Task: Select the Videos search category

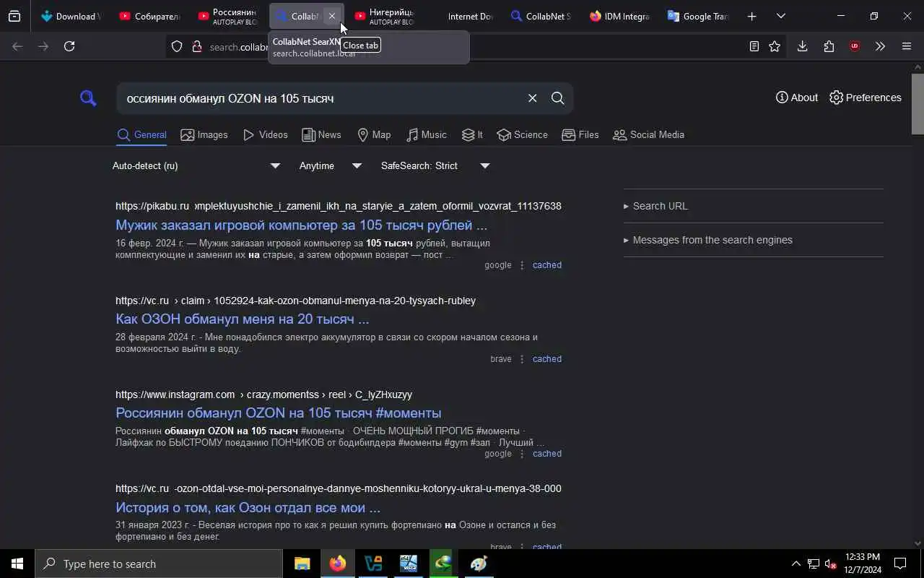Action: pyautogui.click(x=265, y=135)
